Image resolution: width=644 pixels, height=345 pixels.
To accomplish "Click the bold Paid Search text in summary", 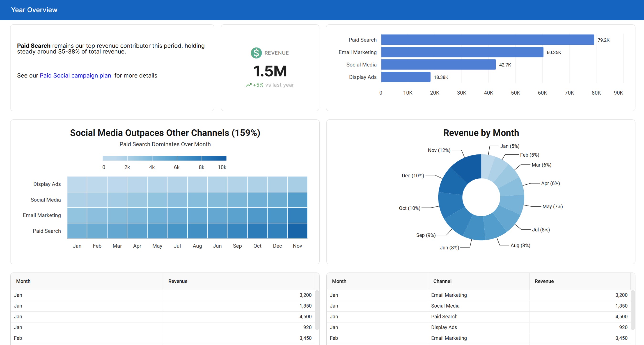I will click(34, 46).
